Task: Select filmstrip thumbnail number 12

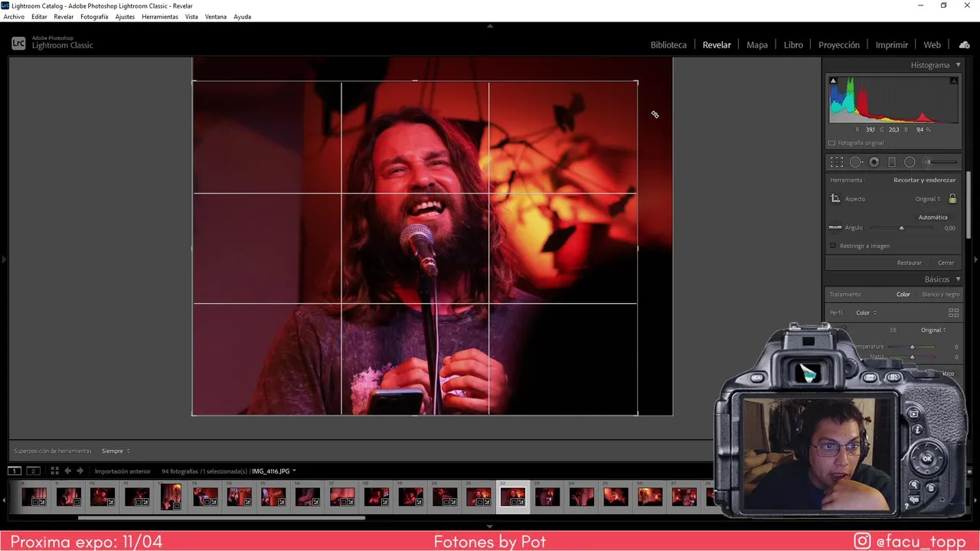Action: 171,497
